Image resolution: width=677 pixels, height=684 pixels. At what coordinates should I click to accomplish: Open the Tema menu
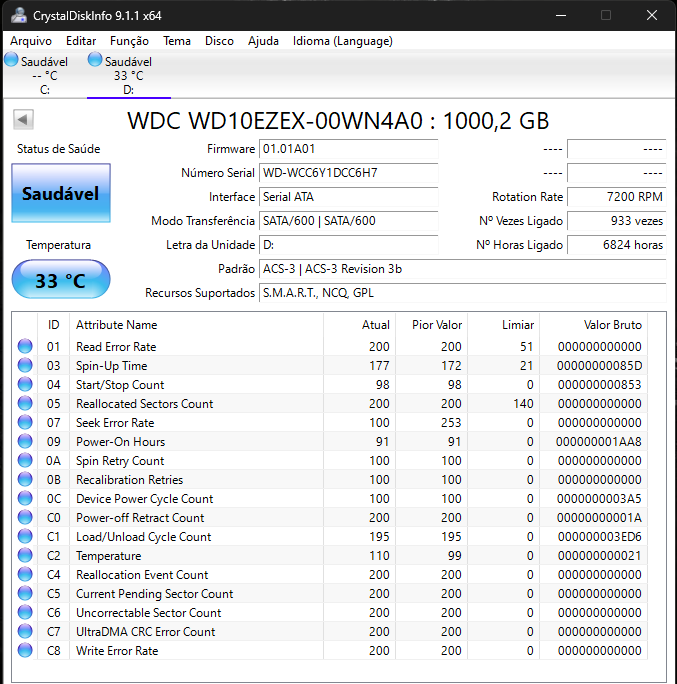click(x=177, y=41)
